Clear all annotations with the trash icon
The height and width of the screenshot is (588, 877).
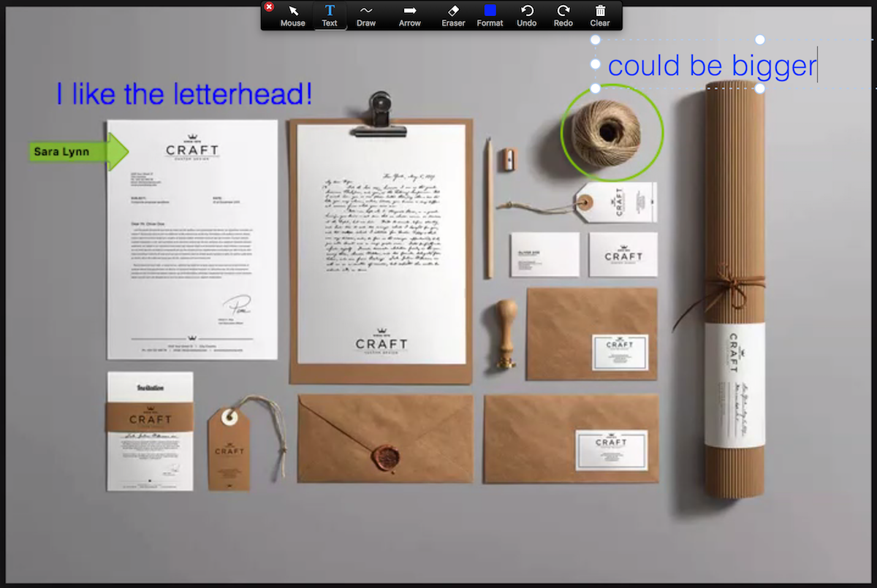(599, 15)
